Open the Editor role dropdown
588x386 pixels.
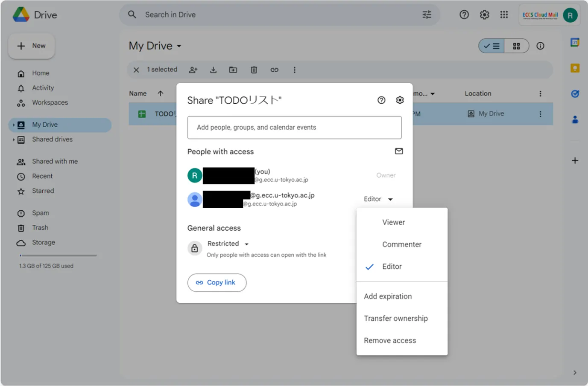pos(378,199)
